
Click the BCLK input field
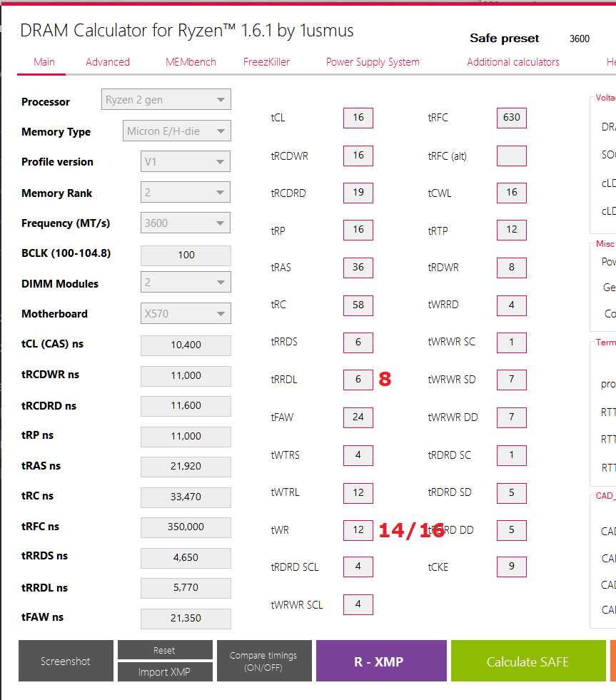point(186,255)
